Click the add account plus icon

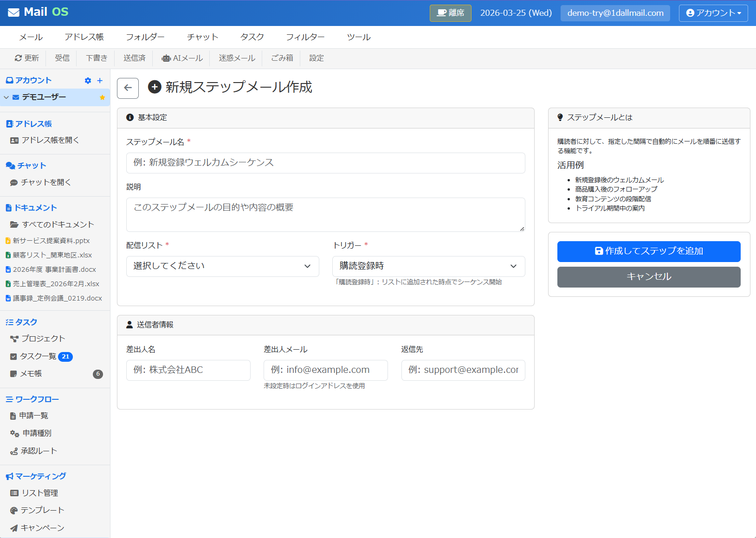coord(99,80)
